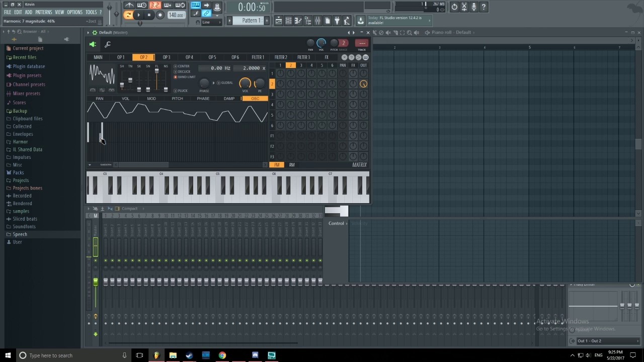Click the TN shape slider
Viewport: 644px width, 362px height.
coord(130,79)
